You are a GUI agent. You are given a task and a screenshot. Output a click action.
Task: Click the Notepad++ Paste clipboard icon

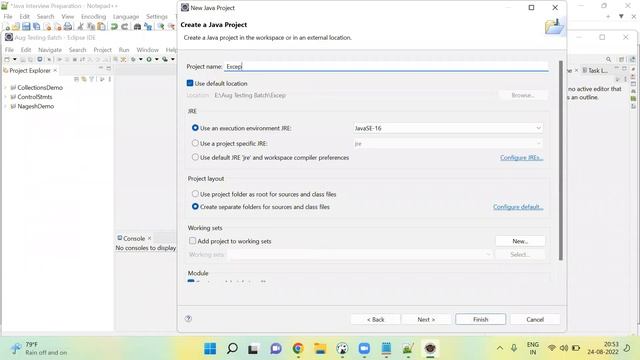point(102,27)
